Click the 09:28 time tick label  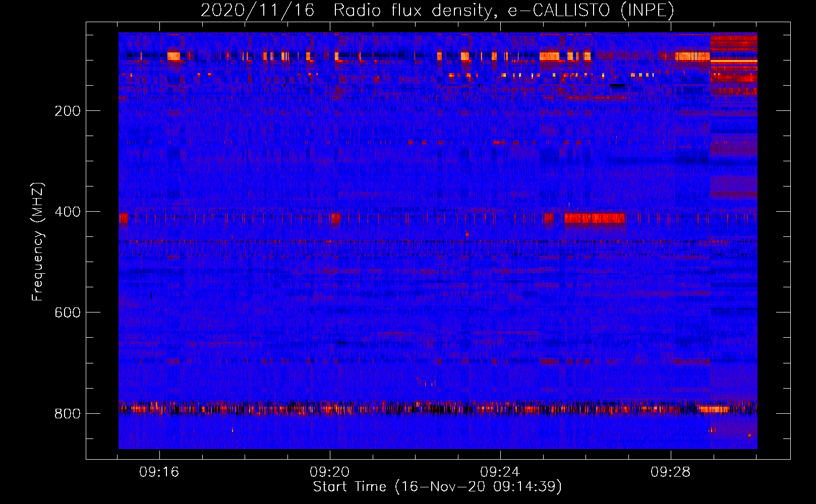pos(671,472)
